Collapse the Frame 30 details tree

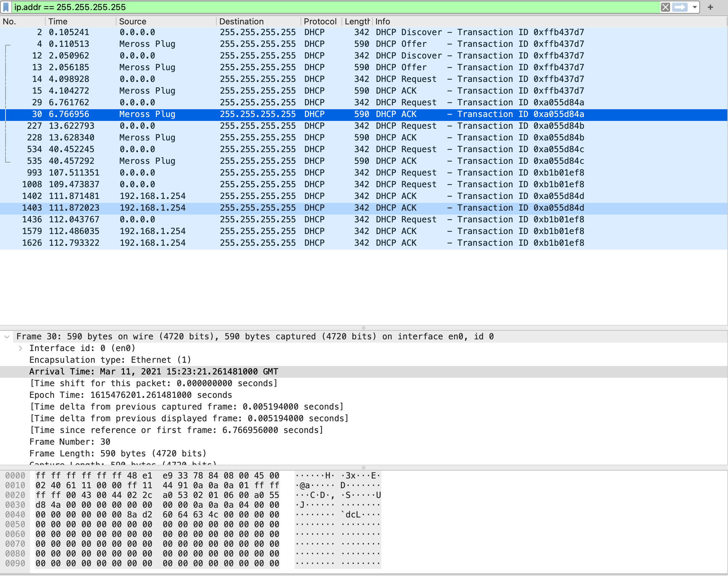click(7, 336)
